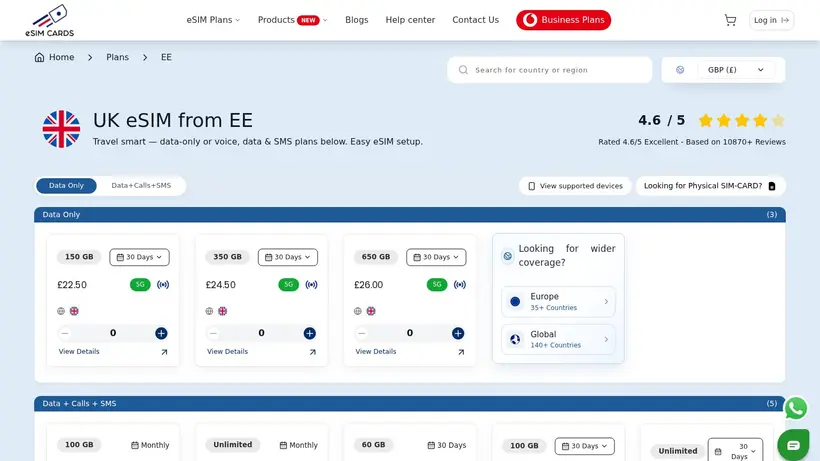Image resolution: width=820 pixels, height=461 pixels.
Task: Click the Data + Calls + SMS section header
Action: 409,404
